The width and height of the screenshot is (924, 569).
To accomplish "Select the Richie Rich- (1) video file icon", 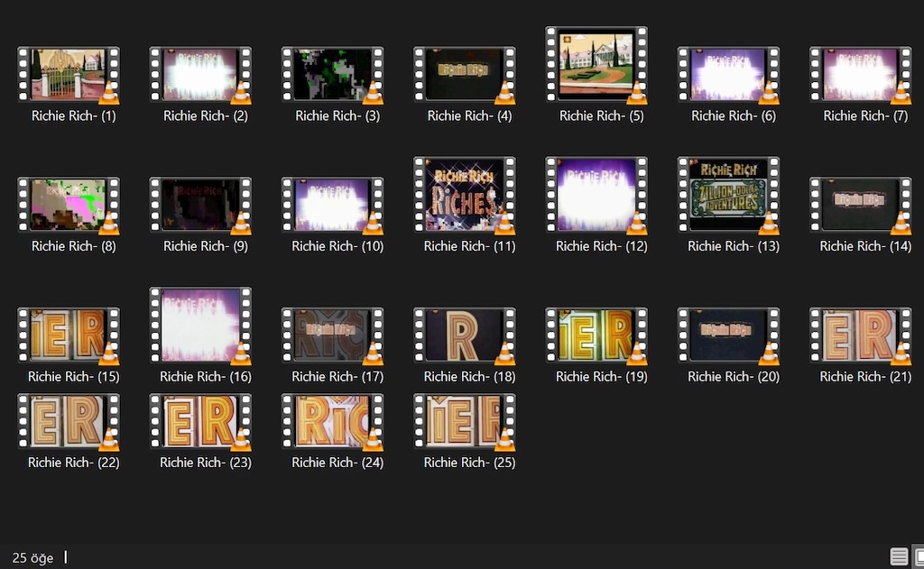I will [x=69, y=74].
